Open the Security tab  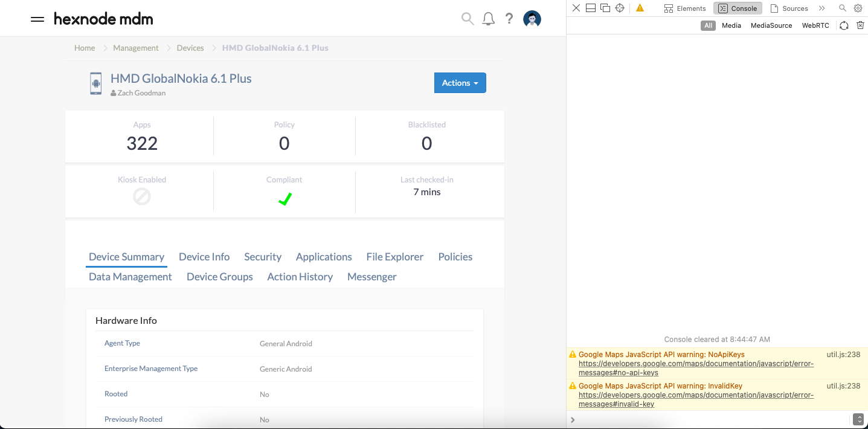coord(263,257)
